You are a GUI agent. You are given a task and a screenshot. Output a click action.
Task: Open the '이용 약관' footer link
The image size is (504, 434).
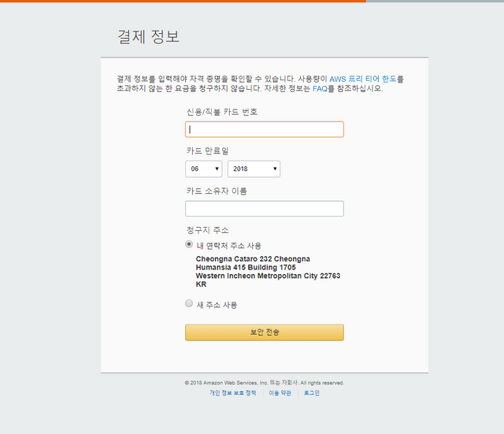coord(280,393)
